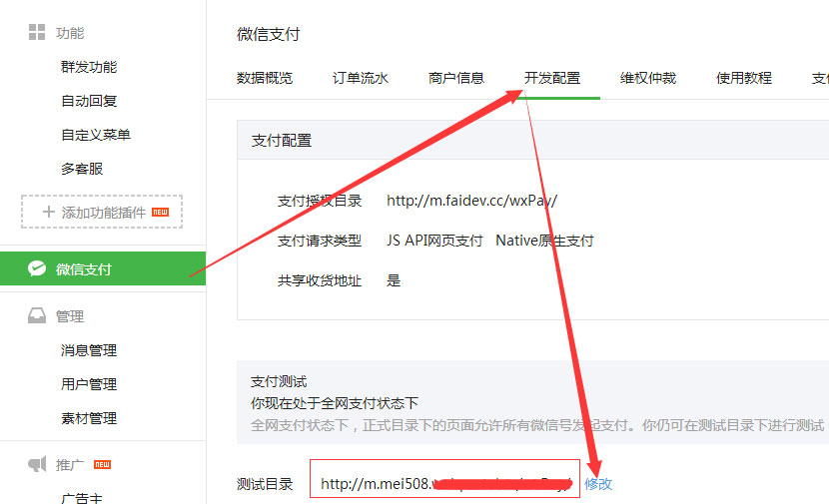Open 自定义菜单 in the sidebar
This screenshot has width=829, height=504.
pyautogui.click(x=96, y=135)
